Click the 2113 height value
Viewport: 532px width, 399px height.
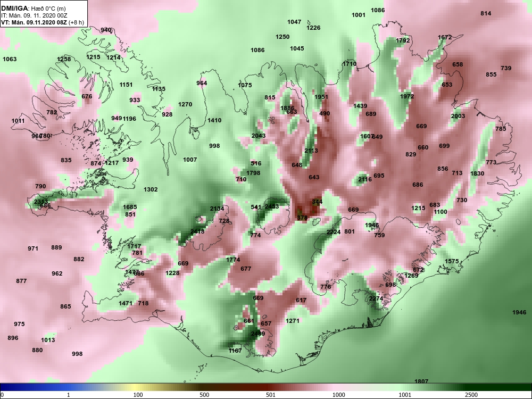(x=311, y=151)
